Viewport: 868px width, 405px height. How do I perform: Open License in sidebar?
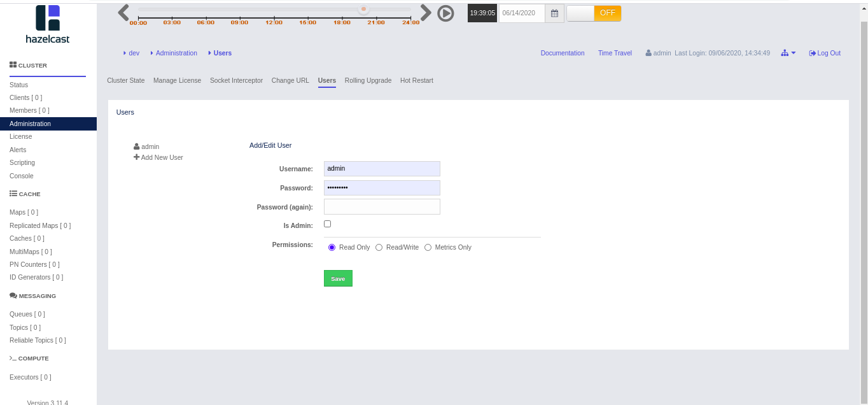click(20, 136)
